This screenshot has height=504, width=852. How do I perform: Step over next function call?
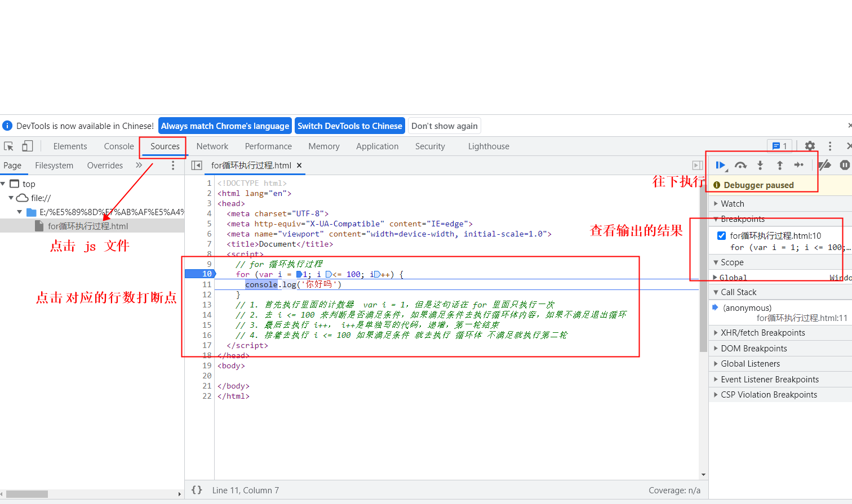[x=740, y=165]
